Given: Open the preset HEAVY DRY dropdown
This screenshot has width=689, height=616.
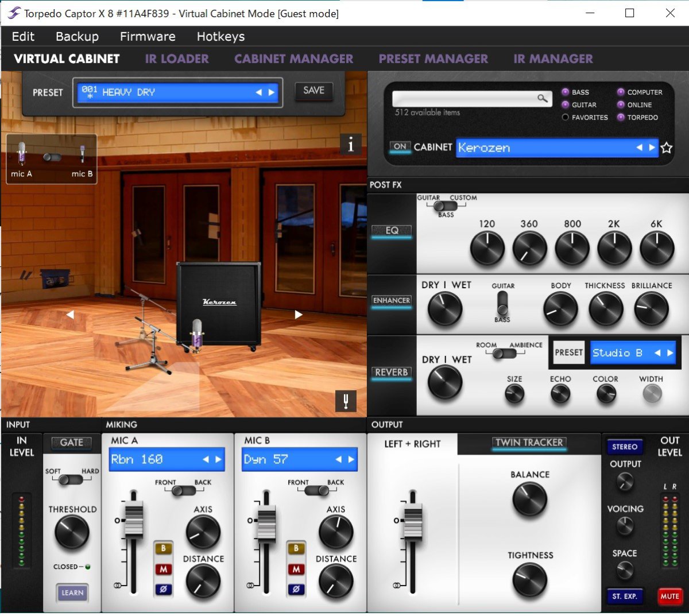Looking at the screenshot, I should coord(177,92).
